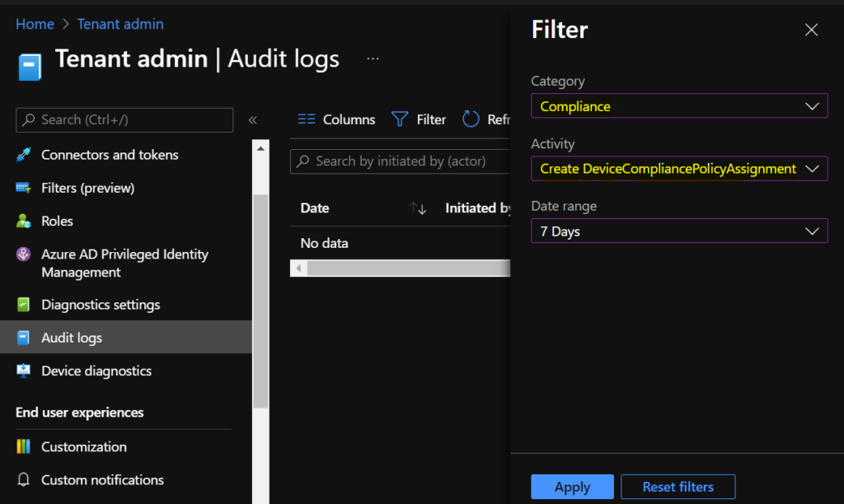Click the Apply button

point(572,487)
